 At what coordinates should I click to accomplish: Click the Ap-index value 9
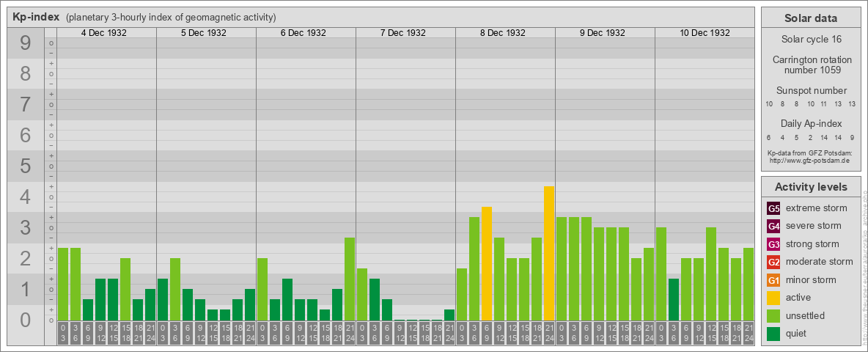[852, 137]
